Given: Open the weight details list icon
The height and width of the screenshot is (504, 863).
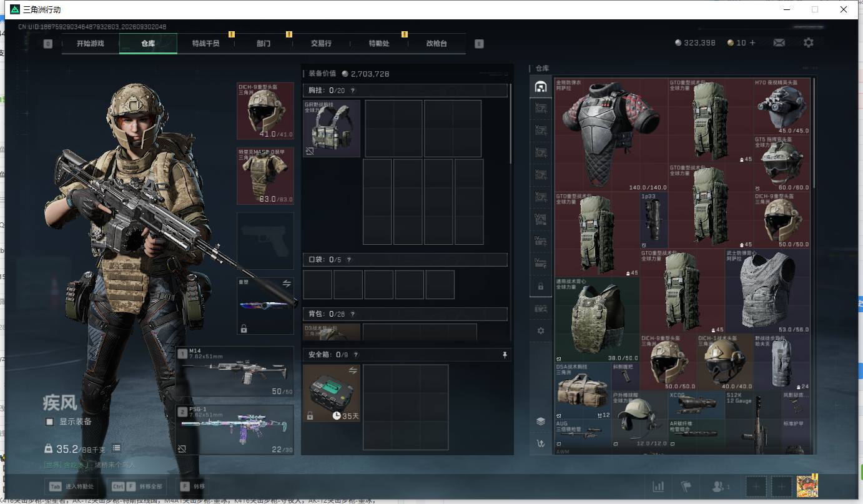Looking at the screenshot, I should click(116, 448).
